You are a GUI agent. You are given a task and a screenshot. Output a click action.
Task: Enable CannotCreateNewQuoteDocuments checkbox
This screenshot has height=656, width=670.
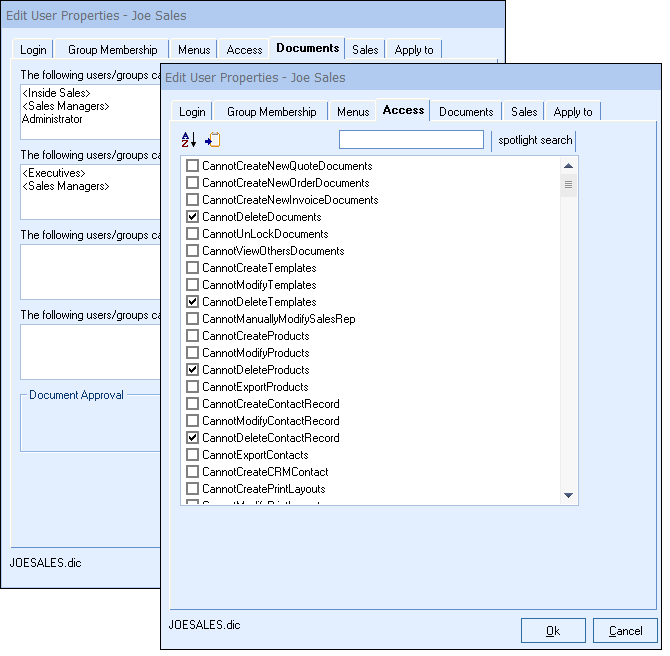point(193,166)
